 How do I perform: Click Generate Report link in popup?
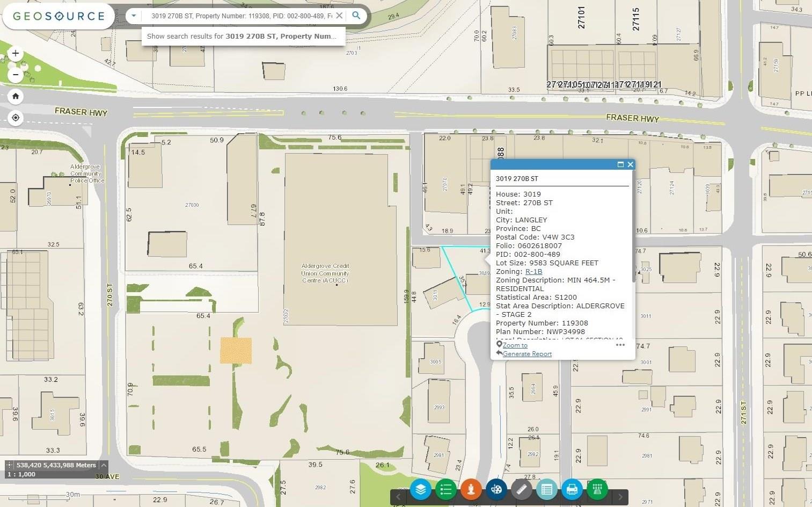(x=527, y=354)
